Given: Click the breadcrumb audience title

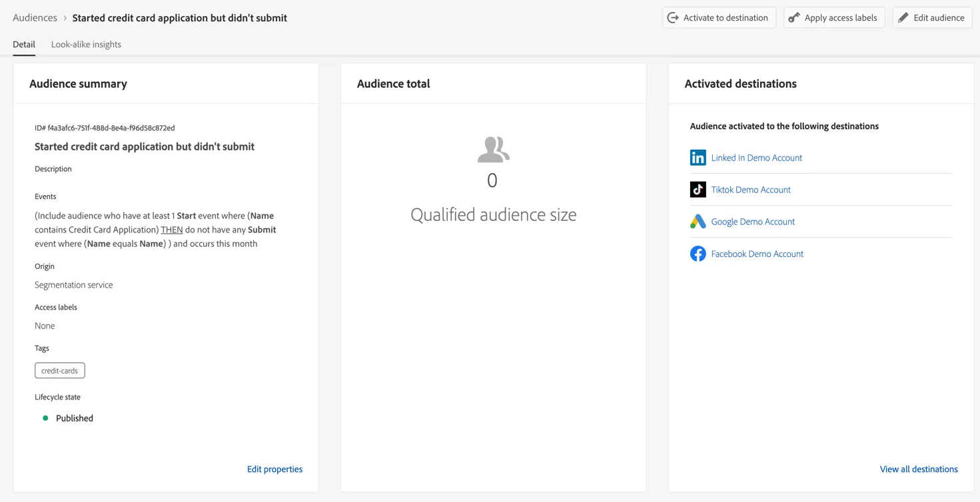Looking at the screenshot, I should (x=180, y=18).
